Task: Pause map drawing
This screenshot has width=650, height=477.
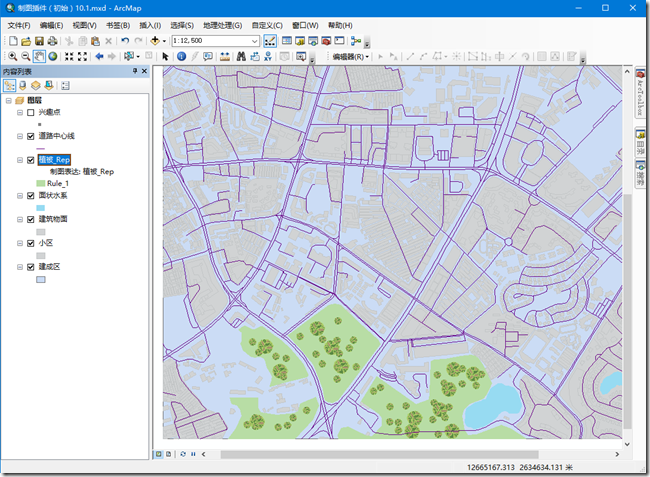Action: click(193, 454)
